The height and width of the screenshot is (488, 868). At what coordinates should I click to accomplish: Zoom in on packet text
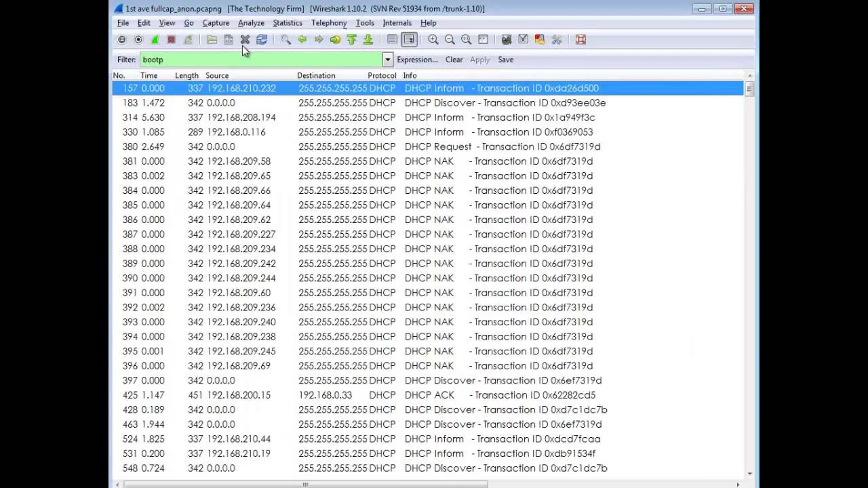pyautogui.click(x=433, y=40)
